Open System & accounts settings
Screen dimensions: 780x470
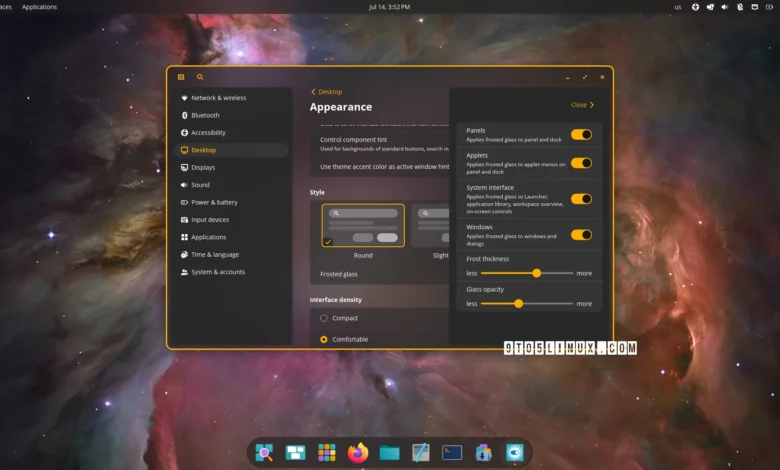[232, 272]
